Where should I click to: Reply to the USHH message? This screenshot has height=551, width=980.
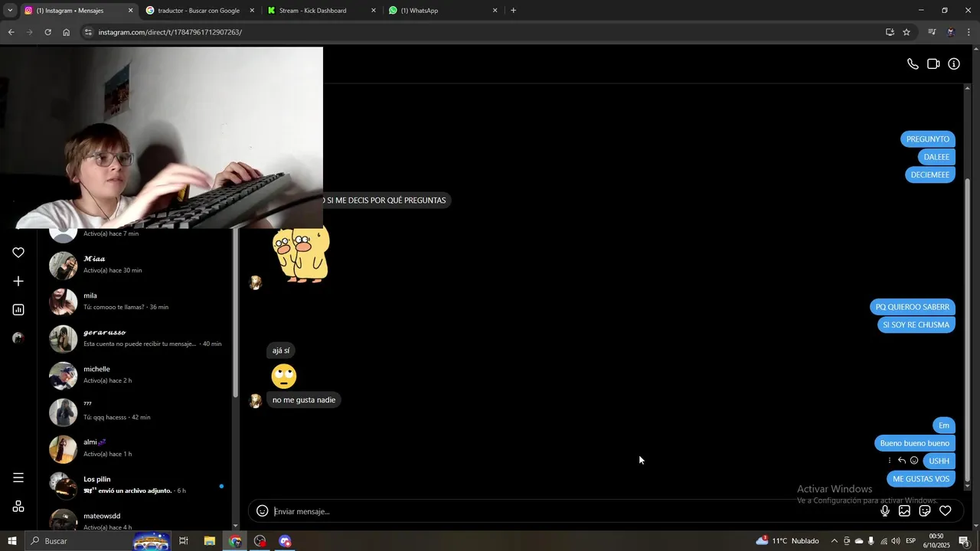(902, 461)
